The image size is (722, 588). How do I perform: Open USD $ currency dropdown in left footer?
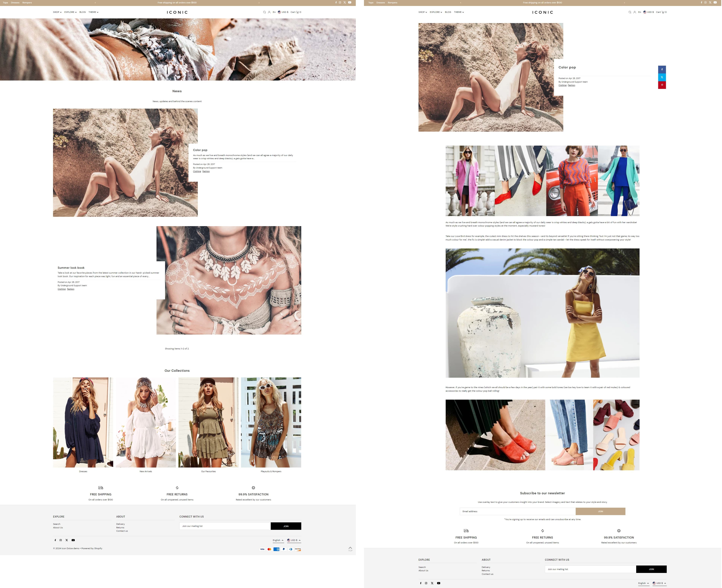tap(294, 540)
